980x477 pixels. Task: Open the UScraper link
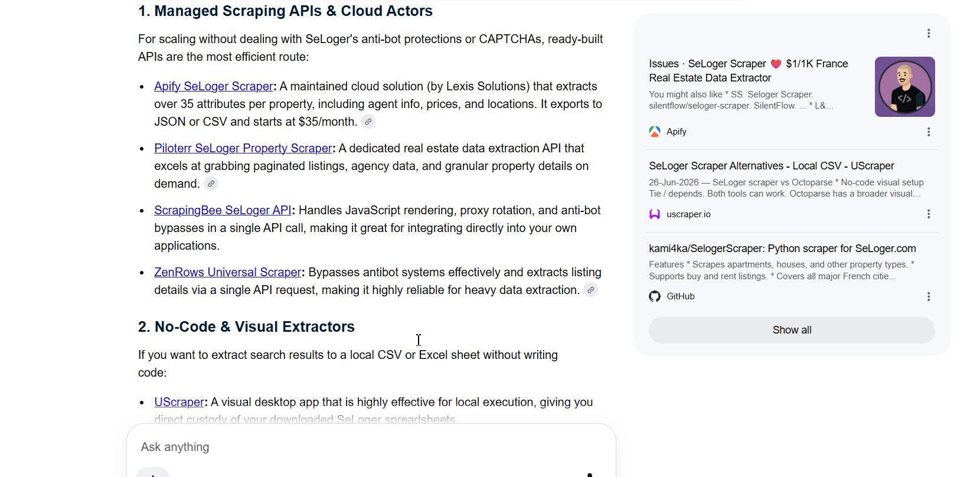point(179,402)
